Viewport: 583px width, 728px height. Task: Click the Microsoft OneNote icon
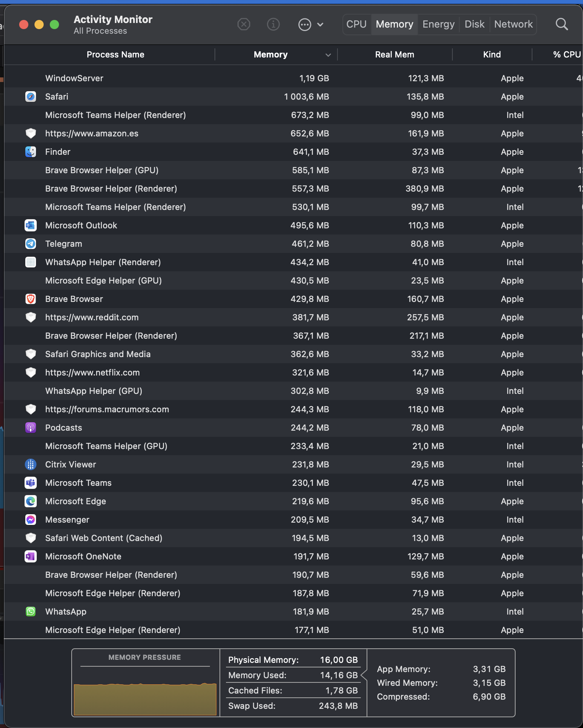pos(31,556)
